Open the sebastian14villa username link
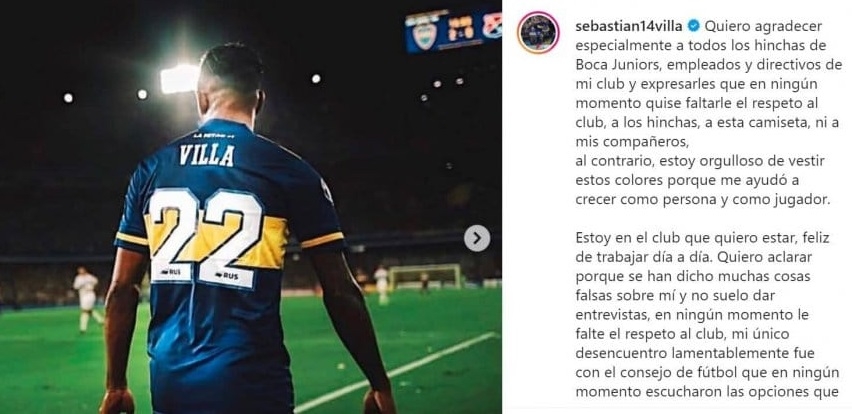The width and height of the screenshot is (852, 414). click(x=630, y=26)
